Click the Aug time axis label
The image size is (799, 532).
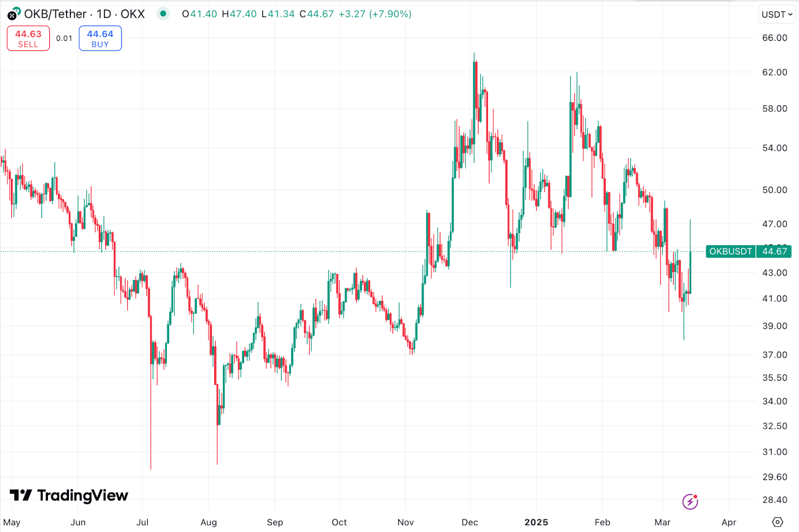(x=209, y=523)
